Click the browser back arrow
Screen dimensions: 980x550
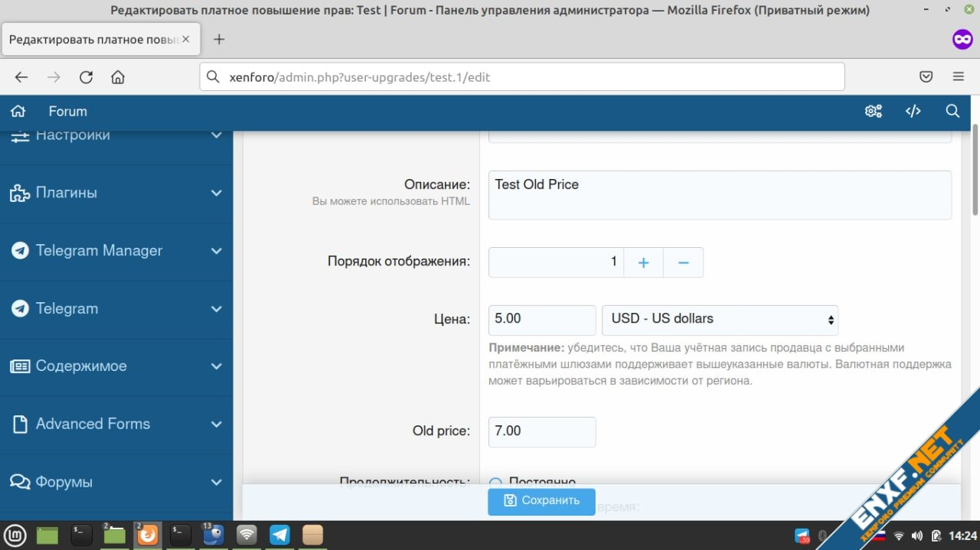pyautogui.click(x=21, y=76)
